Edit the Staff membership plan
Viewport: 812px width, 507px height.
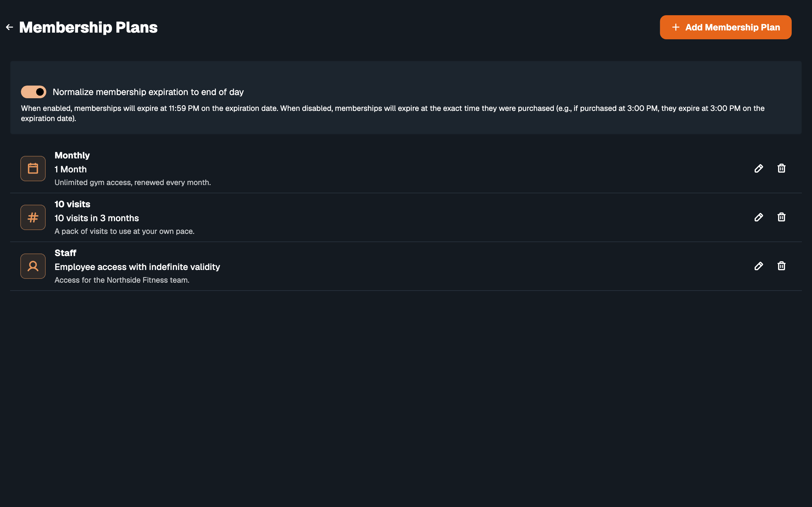759,266
